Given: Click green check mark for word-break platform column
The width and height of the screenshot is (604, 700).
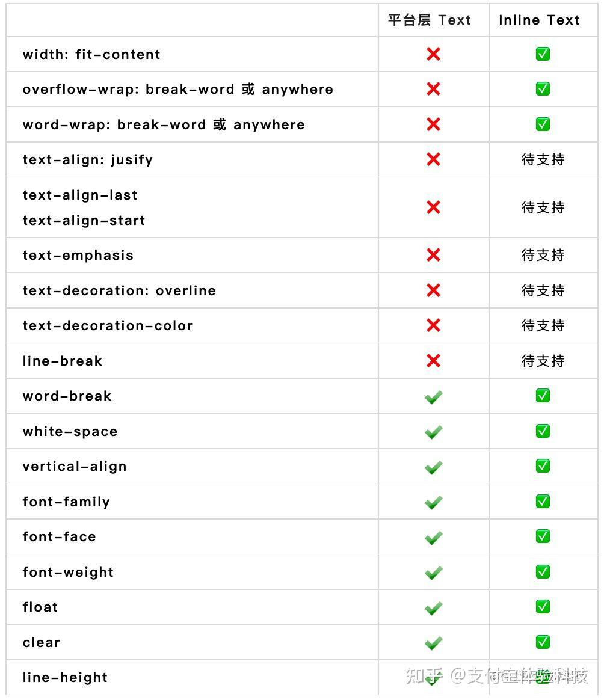Looking at the screenshot, I should pyautogui.click(x=433, y=396).
